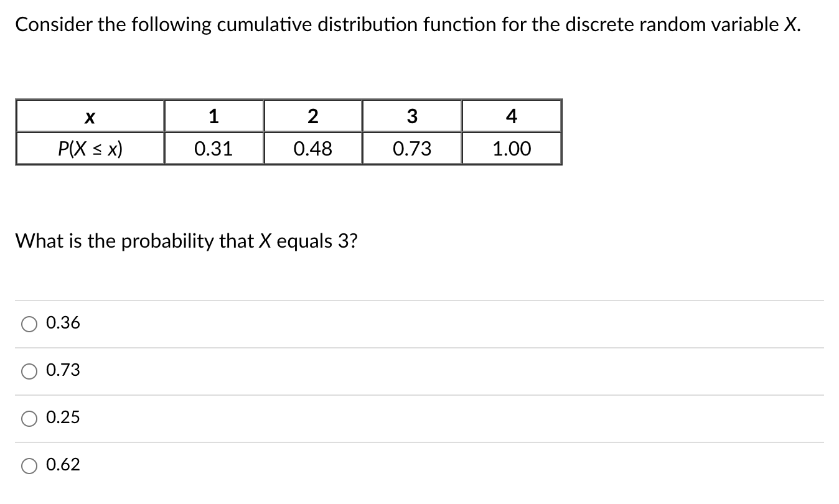Click the question text asking about X equals 3

[185, 241]
